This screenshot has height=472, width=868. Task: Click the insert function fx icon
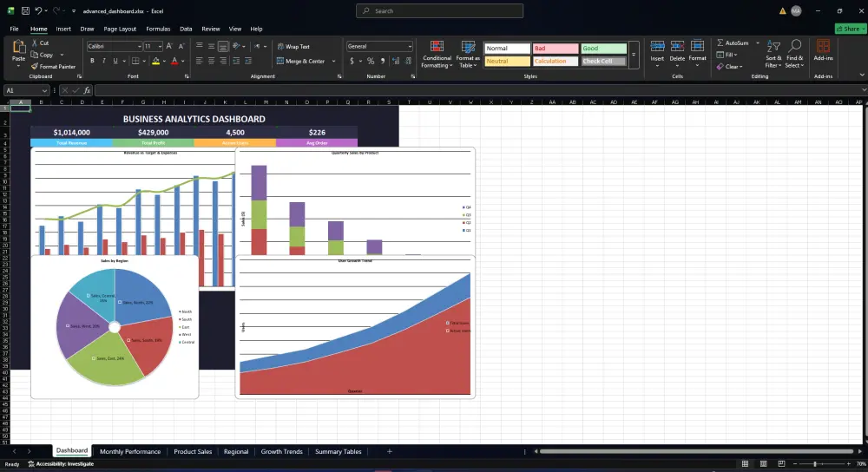[87, 90]
